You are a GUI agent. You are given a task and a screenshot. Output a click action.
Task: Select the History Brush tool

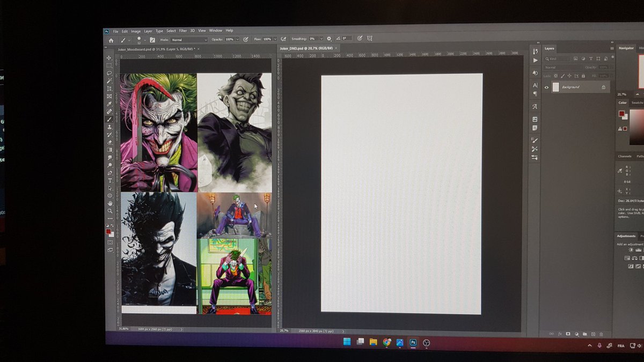(x=109, y=135)
